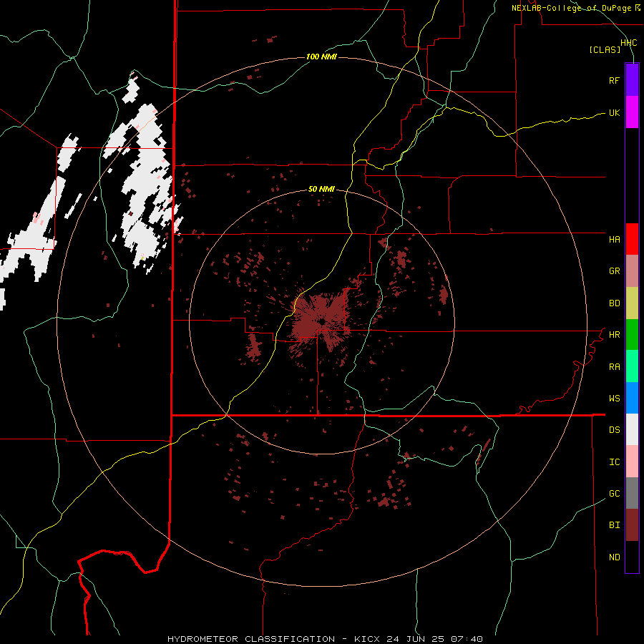Click the BI legend label

614,525
